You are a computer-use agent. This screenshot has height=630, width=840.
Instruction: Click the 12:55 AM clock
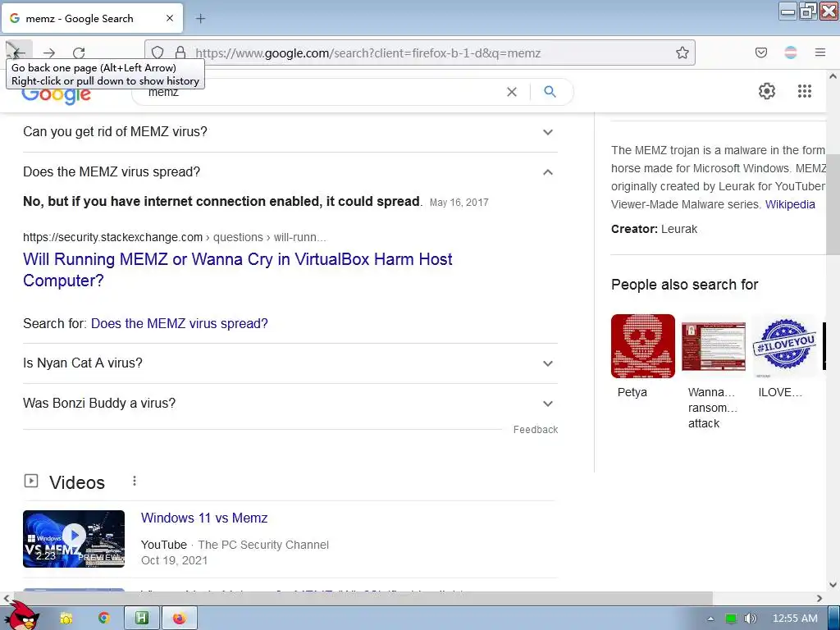795,619
